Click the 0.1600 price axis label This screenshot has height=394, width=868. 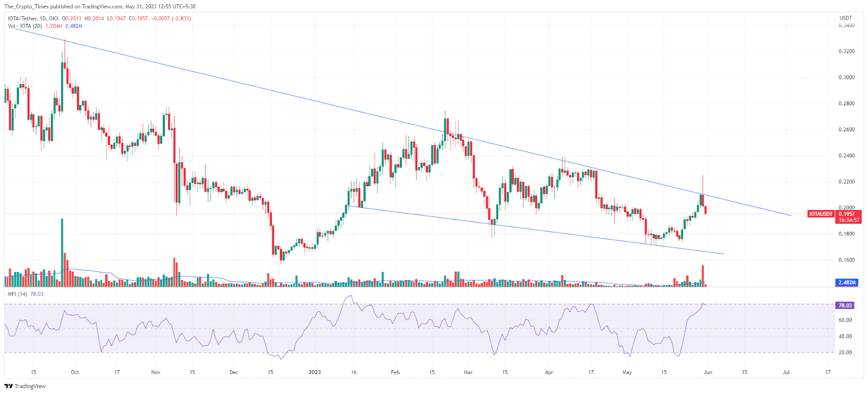click(x=846, y=260)
